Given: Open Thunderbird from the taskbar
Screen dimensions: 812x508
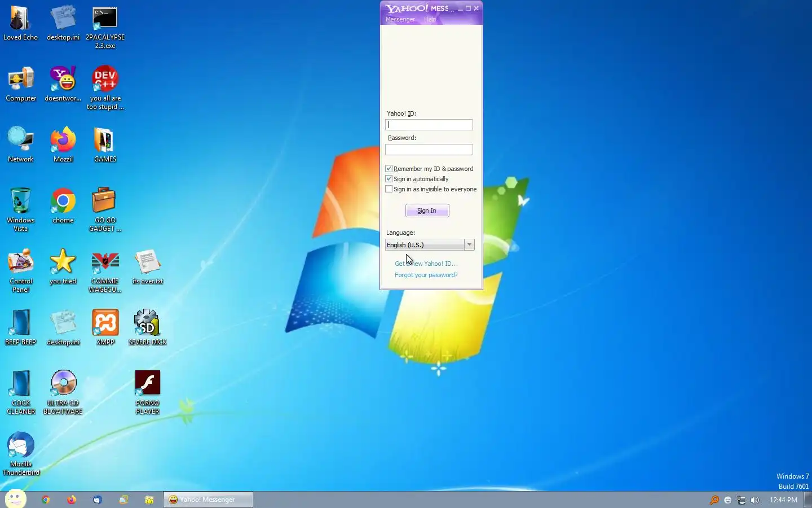Looking at the screenshot, I should point(97,500).
